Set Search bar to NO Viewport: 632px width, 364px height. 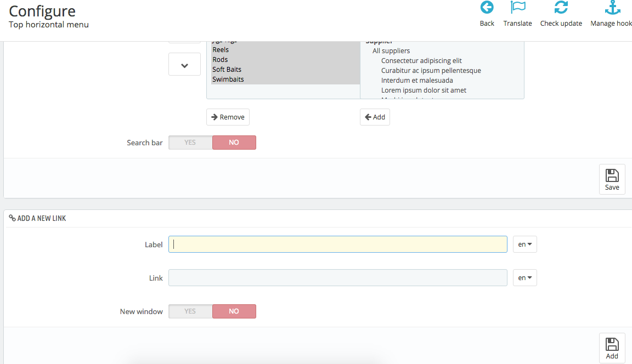(234, 143)
